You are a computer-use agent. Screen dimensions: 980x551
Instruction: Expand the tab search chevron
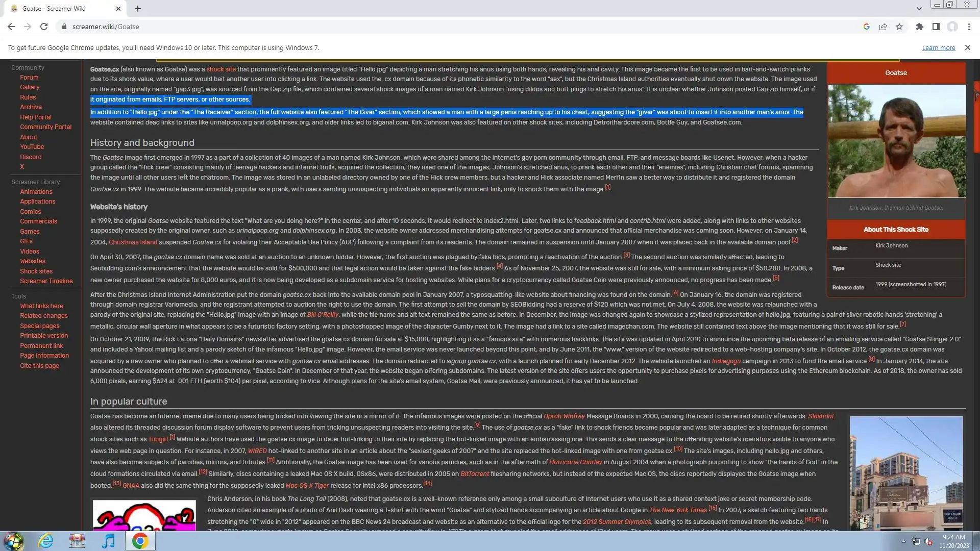(x=919, y=9)
